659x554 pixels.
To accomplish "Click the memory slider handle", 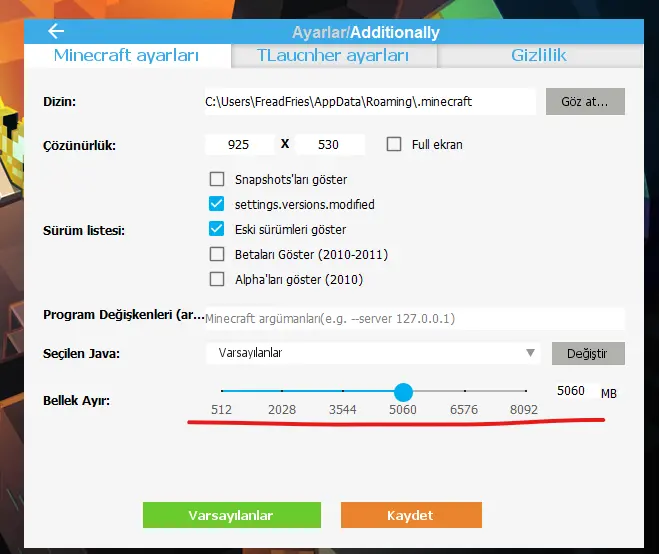I will coord(403,392).
